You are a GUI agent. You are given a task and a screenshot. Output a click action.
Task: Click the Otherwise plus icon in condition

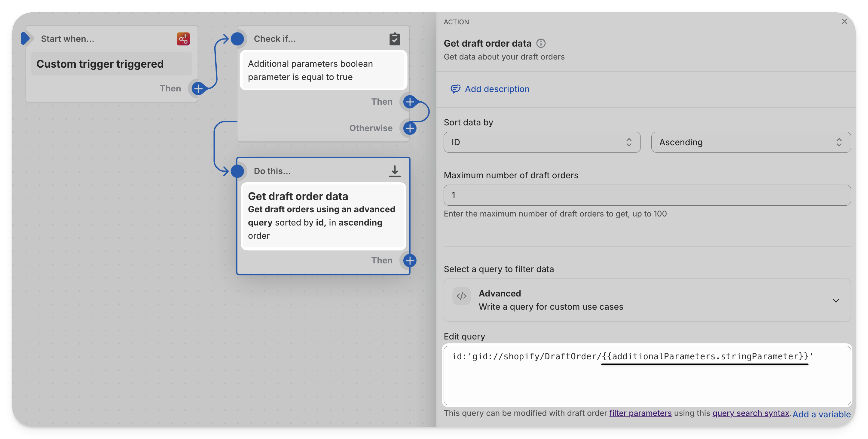[410, 128]
